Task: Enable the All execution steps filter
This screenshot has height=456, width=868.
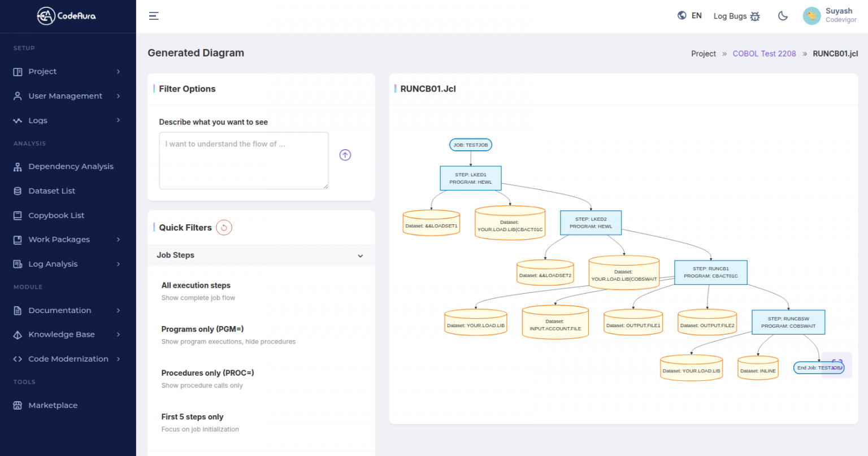Action: (196, 285)
